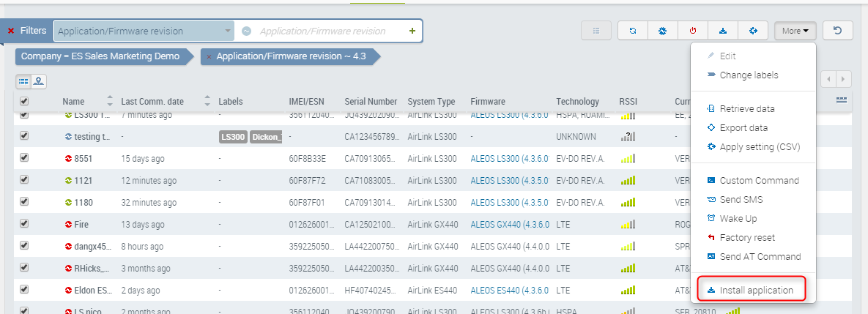
Task: Click the synchronize devices toolbar icon
Action: pyautogui.click(x=633, y=31)
